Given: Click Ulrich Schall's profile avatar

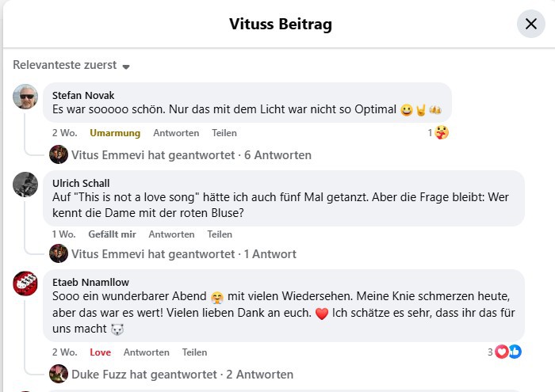Looking at the screenshot, I should pyautogui.click(x=25, y=185).
